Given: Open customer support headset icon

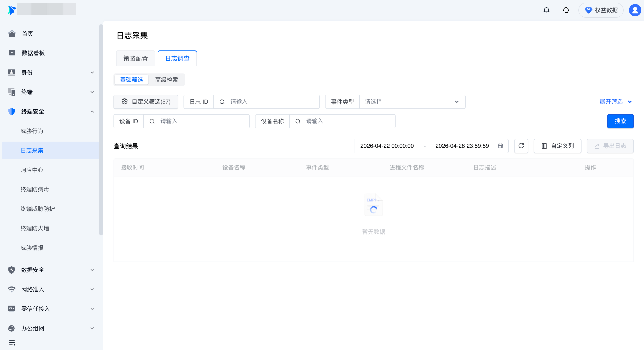Looking at the screenshot, I should tap(566, 10).
